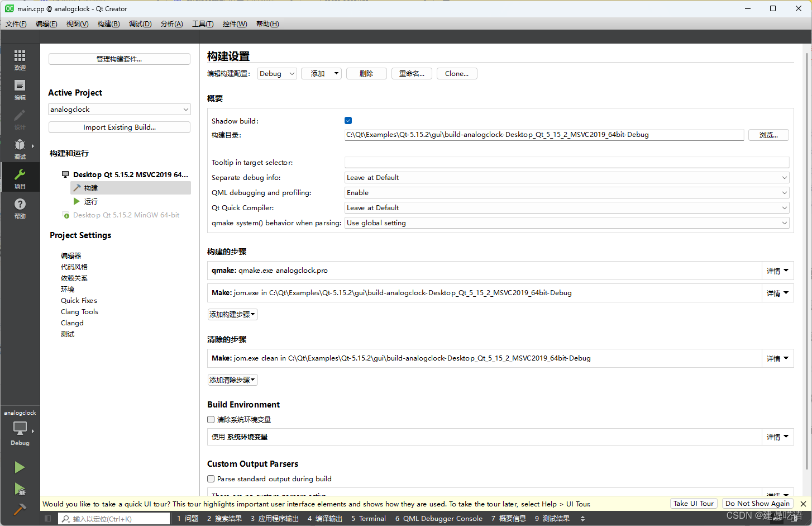Image resolution: width=812 pixels, height=526 pixels.
Task: Enable 清除系统环境变量 checkbox
Action: pos(211,419)
